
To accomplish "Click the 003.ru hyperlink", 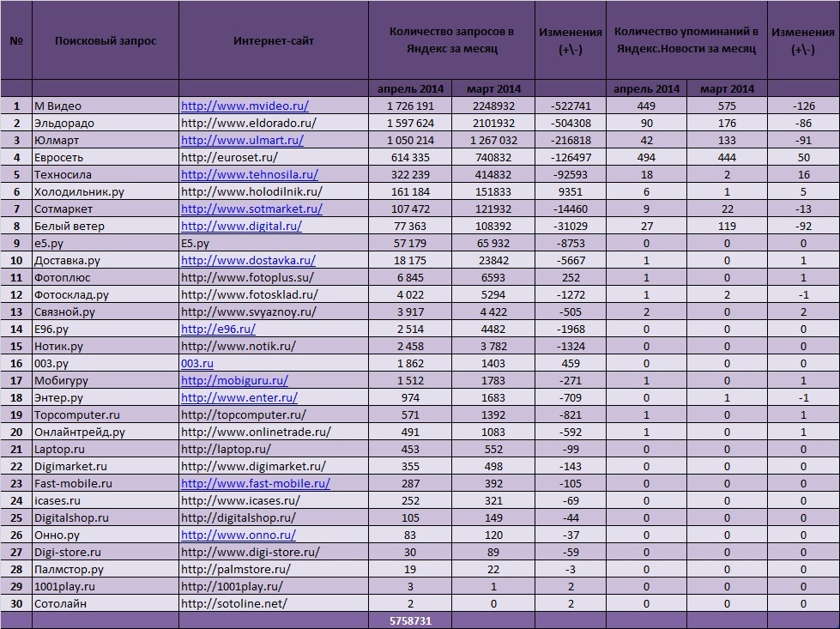I will click(197, 363).
